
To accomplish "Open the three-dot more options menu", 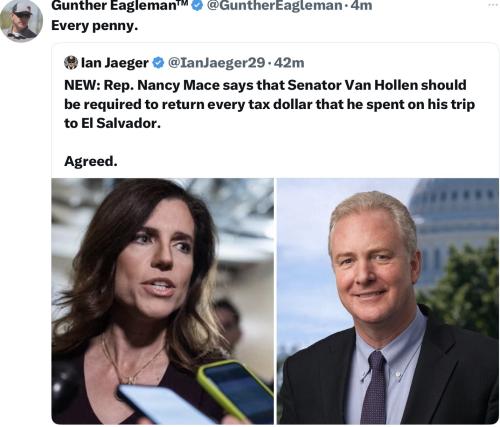I will coord(493,5).
